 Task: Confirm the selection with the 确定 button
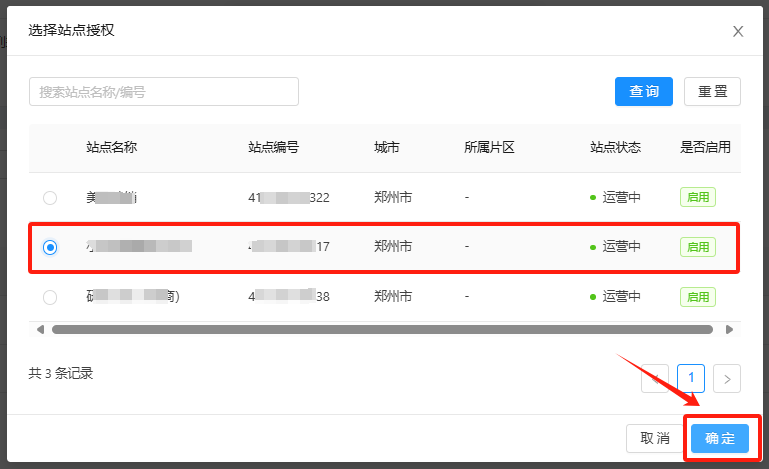(720, 438)
